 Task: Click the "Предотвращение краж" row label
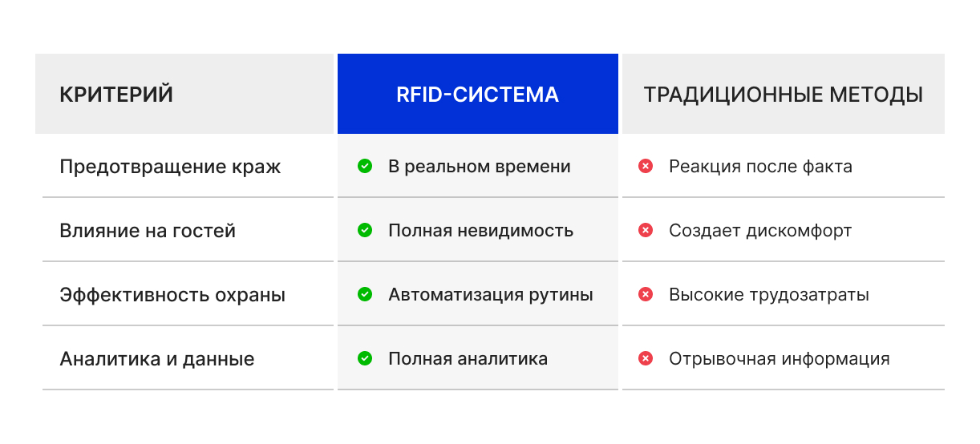pyautogui.click(x=170, y=167)
